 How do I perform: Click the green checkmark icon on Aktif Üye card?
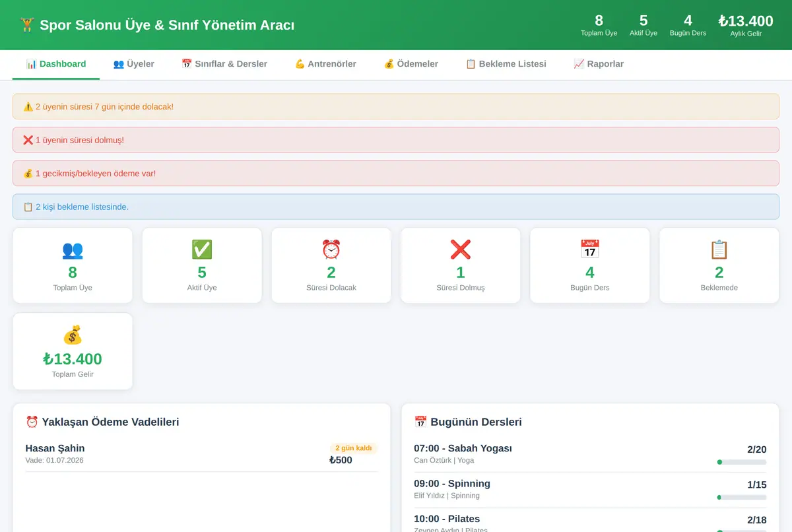click(x=202, y=249)
